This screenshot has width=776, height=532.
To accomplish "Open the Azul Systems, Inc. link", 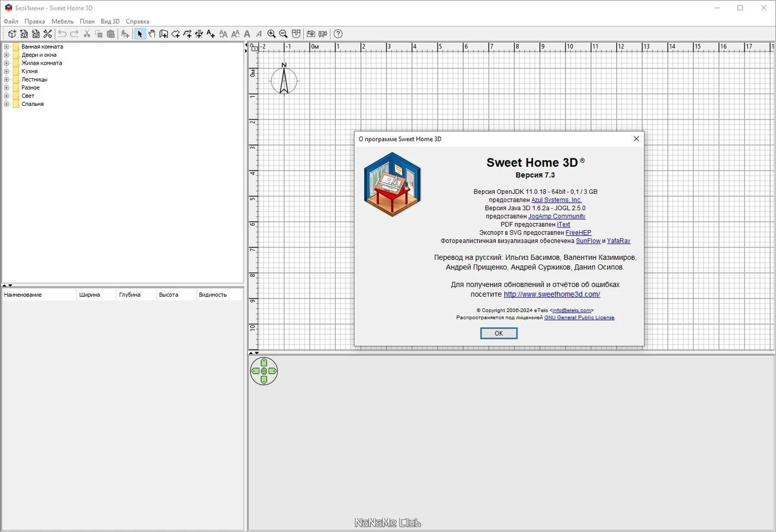I will point(556,200).
